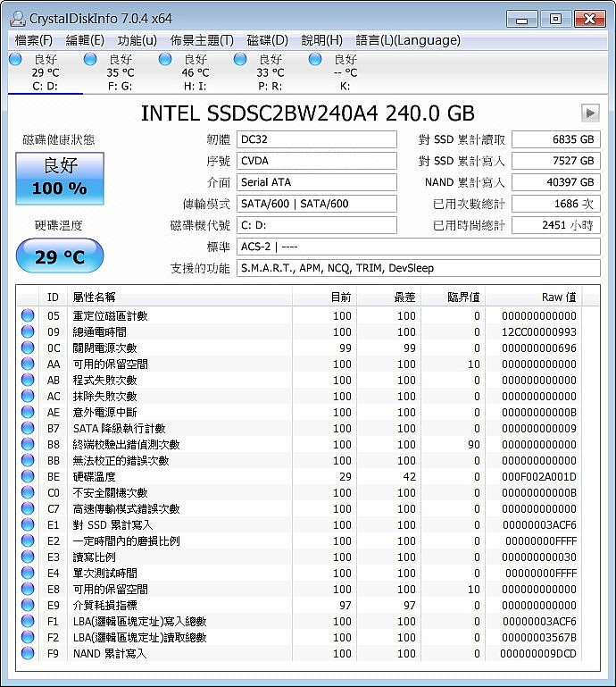Click the status icon of attribute E3

click(28, 557)
